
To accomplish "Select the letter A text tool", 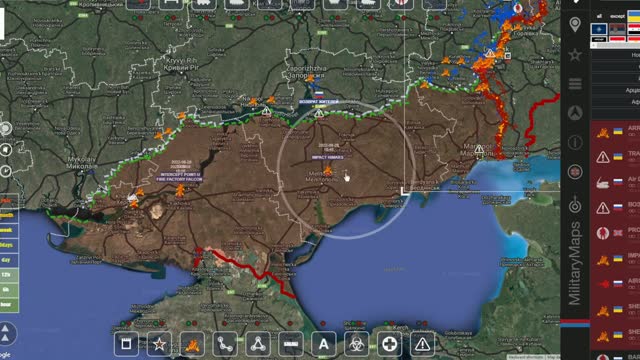I will 324,344.
